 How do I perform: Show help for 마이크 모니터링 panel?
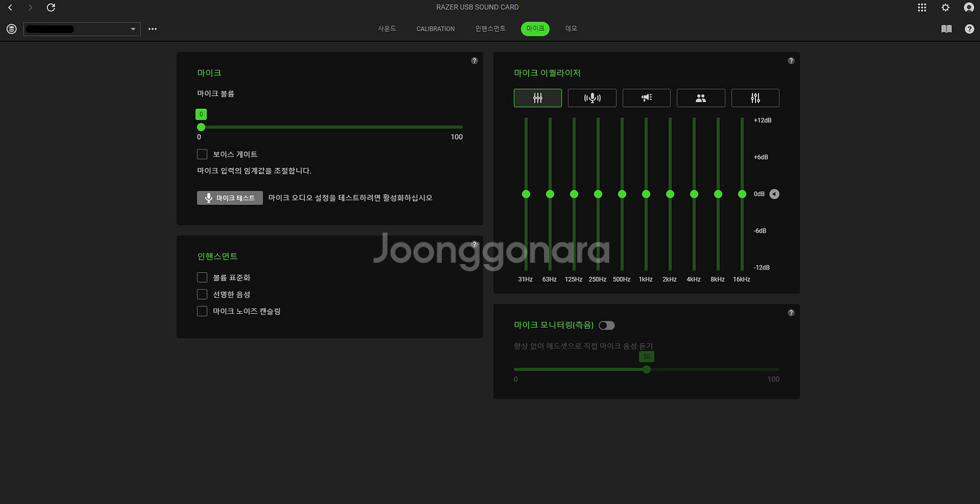(791, 312)
